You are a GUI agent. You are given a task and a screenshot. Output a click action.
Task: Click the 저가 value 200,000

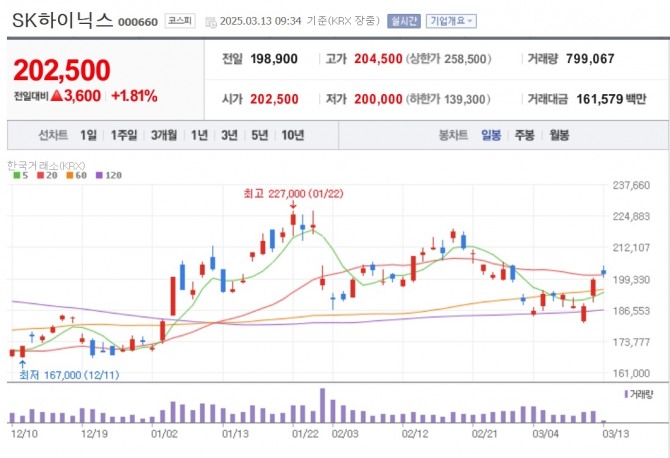378,99
